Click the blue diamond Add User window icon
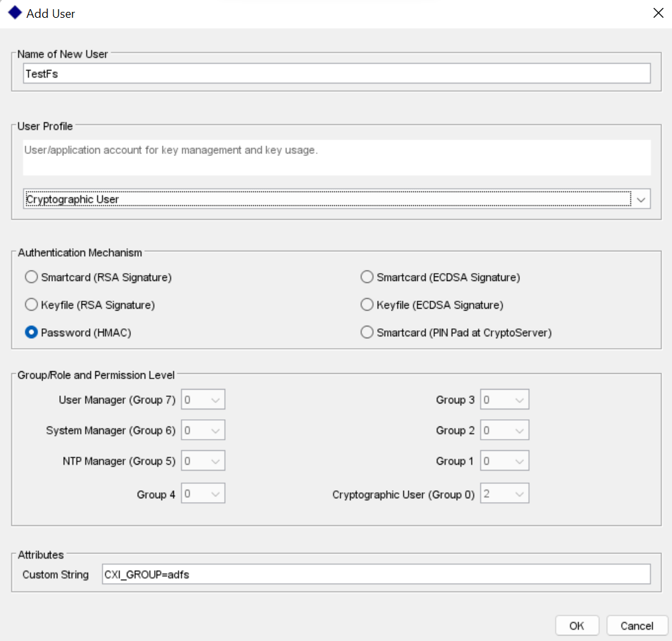The width and height of the screenshot is (672, 641). pos(15,13)
